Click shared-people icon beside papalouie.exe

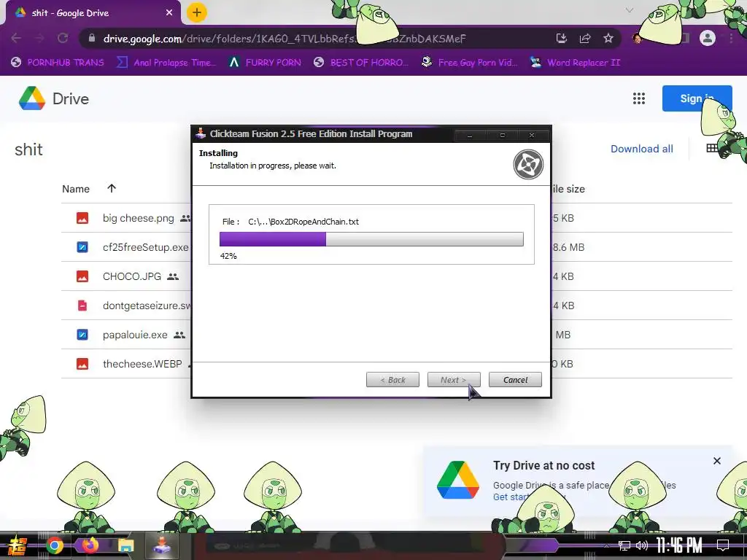[x=179, y=335]
